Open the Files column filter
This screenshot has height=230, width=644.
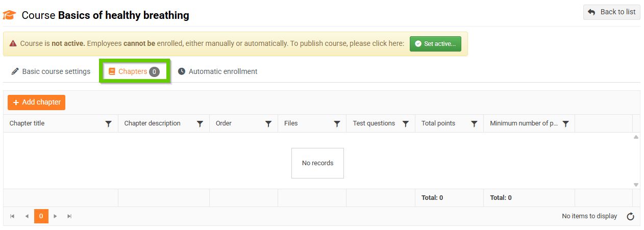pos(337,123)
